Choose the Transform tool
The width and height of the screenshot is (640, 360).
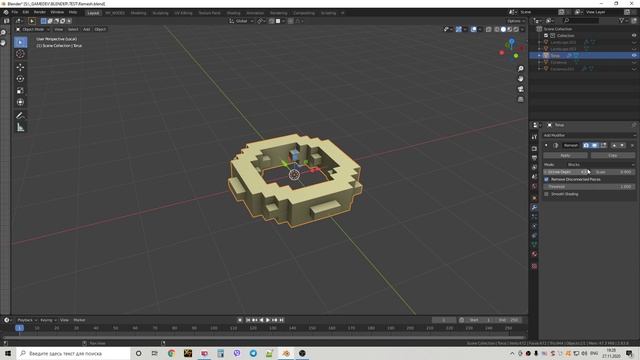click(20, 102)
